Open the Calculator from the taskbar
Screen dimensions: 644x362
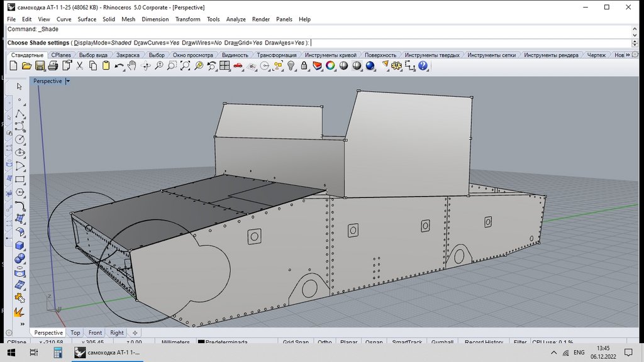(x=58, y=353)
